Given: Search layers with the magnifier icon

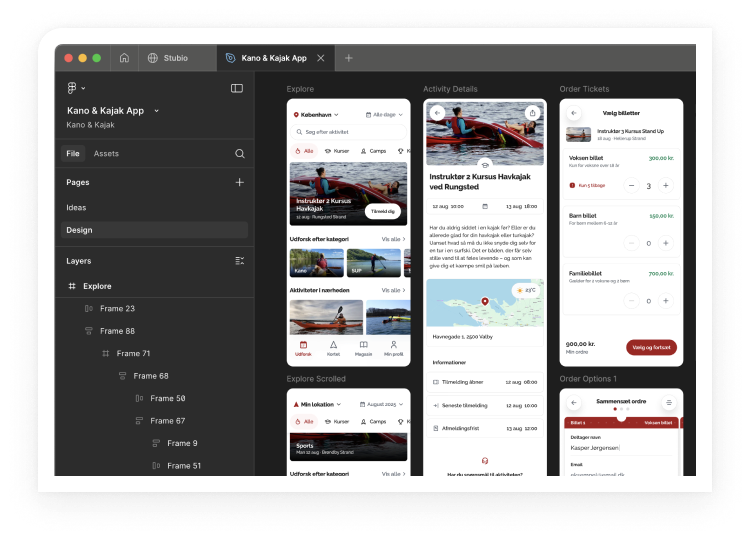Looking at the screenshot, I should point(240,154).
